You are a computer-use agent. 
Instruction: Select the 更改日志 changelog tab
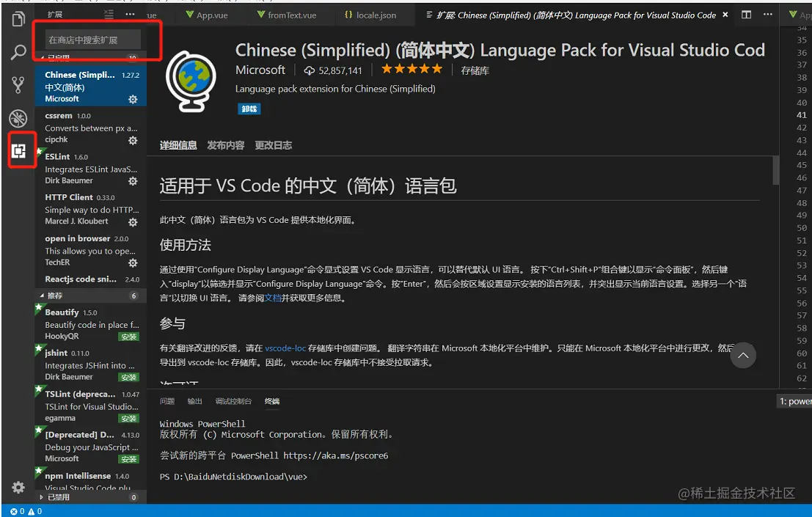(x=274, y=145)
